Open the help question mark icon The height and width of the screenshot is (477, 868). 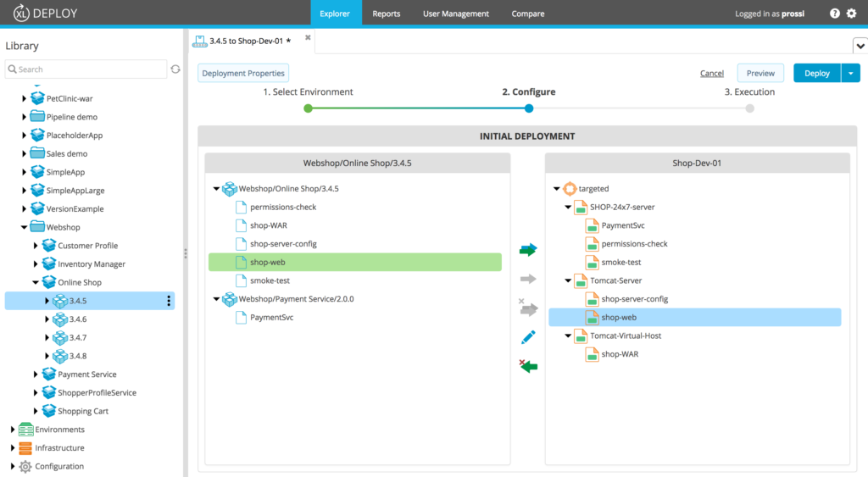pos(835,14)
